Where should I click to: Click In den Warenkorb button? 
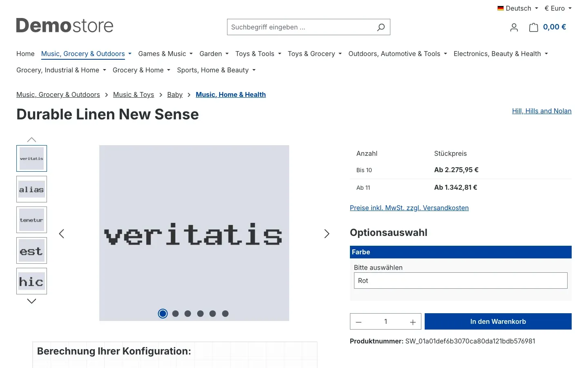(498, 321)
